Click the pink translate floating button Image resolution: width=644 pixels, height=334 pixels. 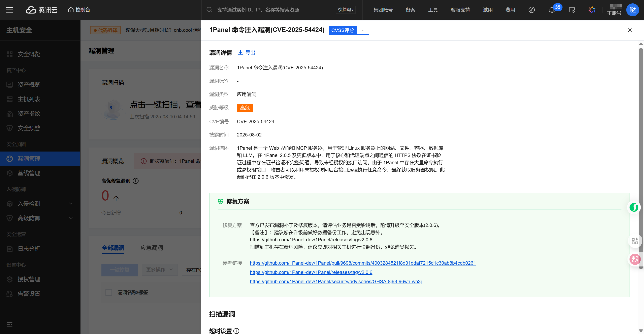point(635,259)
